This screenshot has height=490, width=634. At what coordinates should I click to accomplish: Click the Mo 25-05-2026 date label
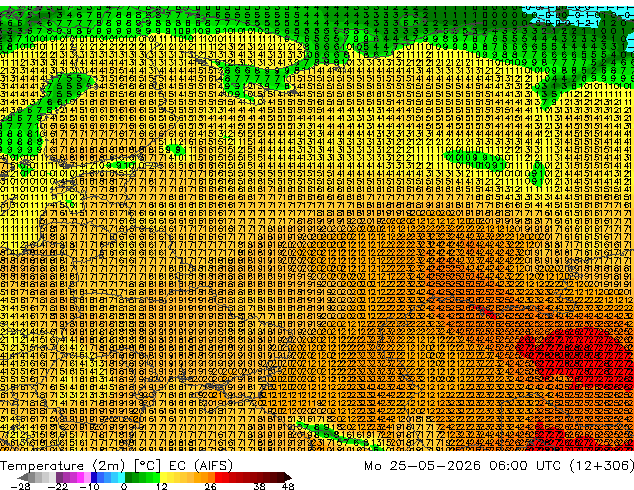click(x=422, y=466)
